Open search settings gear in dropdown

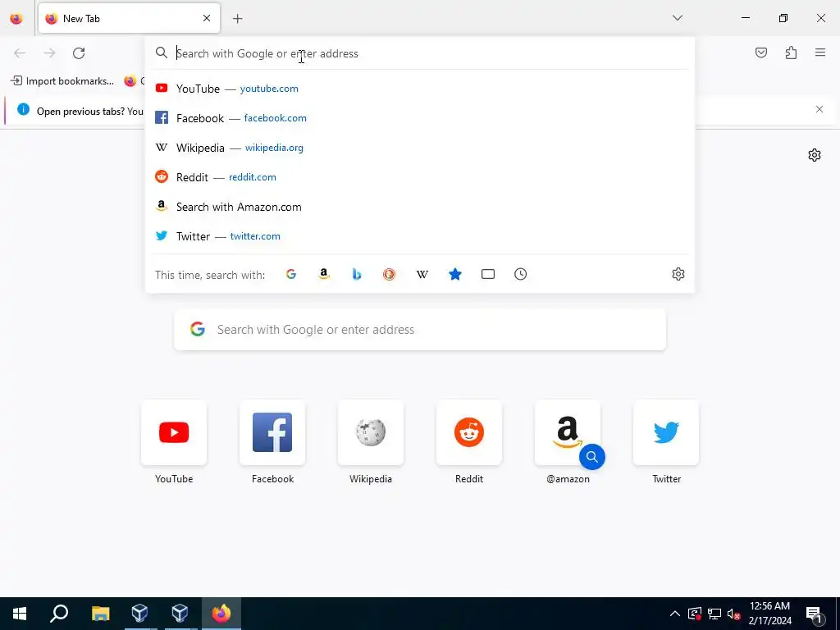(x=678, y=274)
